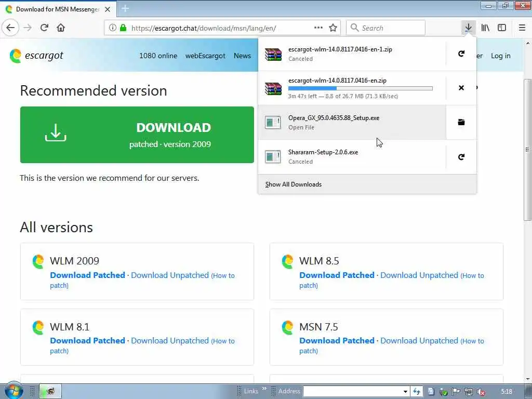
Task: Click the page vertical scrollbar thumb
Action: coord(528,149)
